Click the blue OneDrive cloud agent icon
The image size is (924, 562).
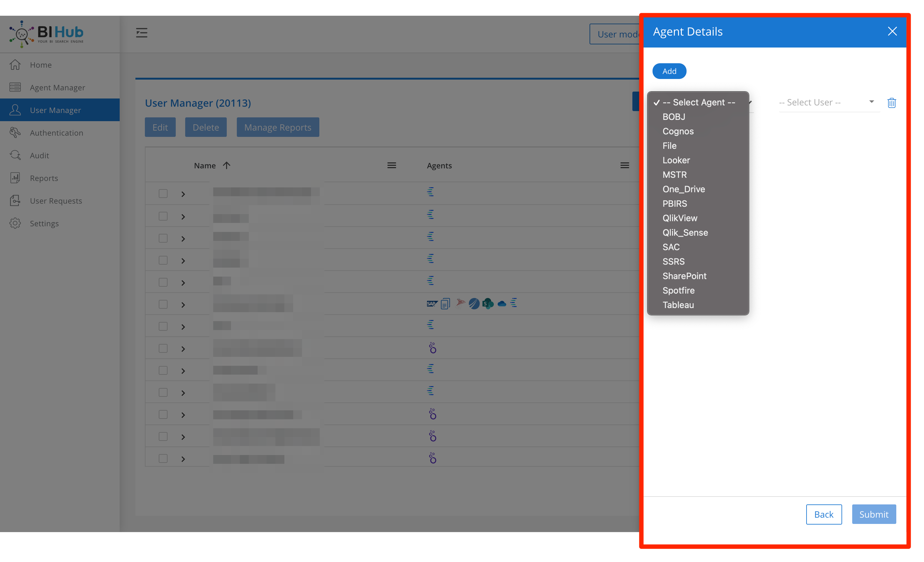point(502,304)
